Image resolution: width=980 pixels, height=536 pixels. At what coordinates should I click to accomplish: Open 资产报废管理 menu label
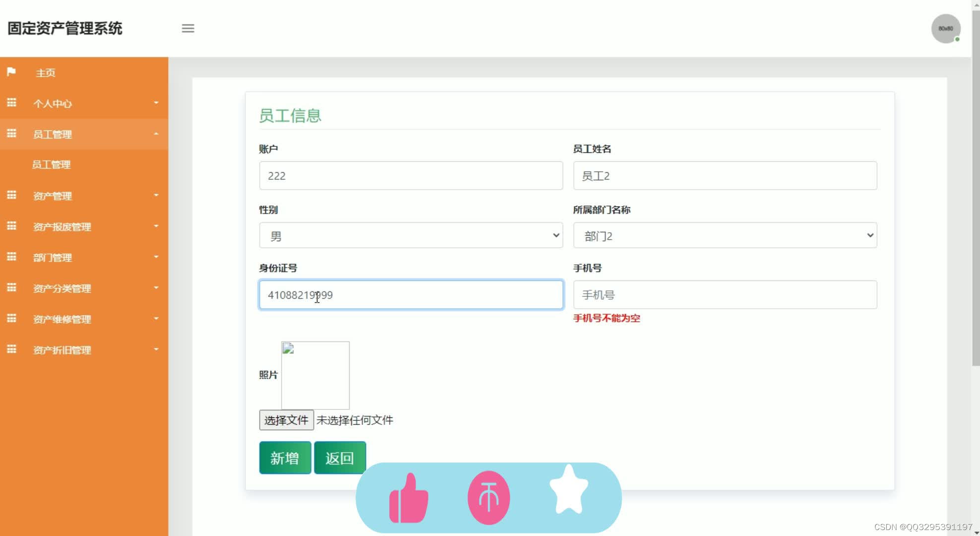(62, 227)
